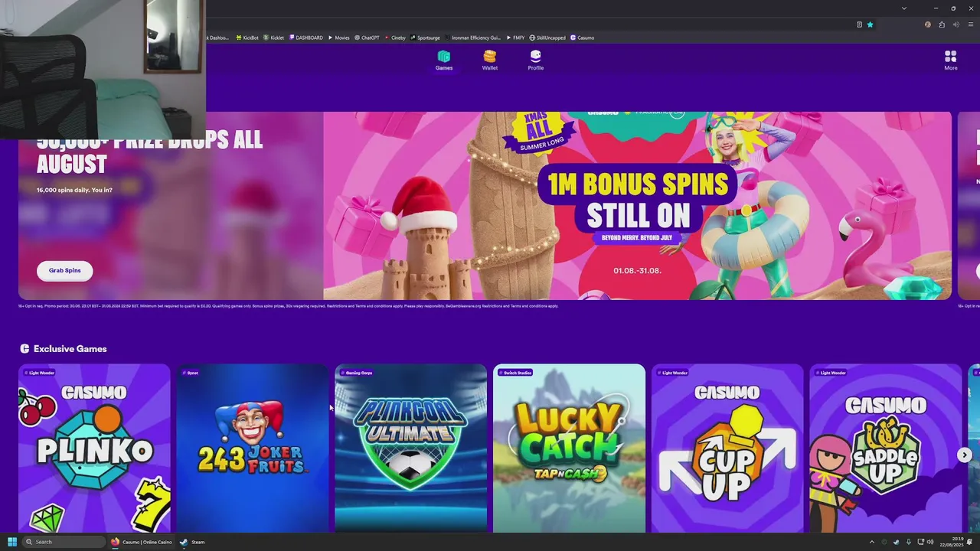Open the Kicklet bookmark

274,37
